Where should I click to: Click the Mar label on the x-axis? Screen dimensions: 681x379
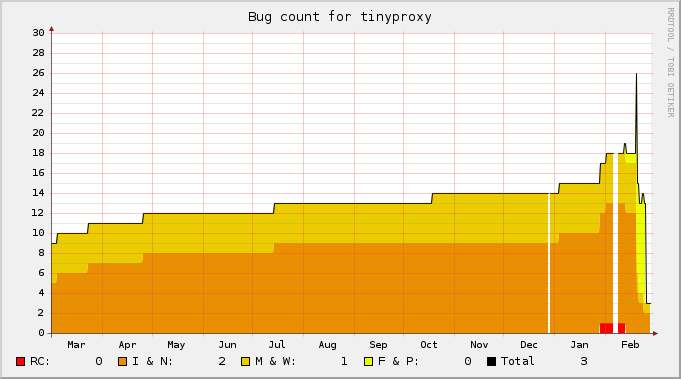pos(76,345)
